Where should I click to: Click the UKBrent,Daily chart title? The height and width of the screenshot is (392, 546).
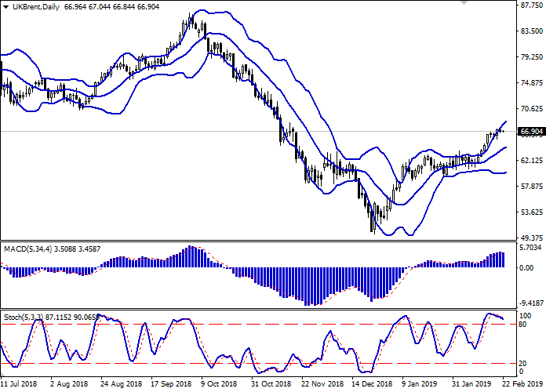32,5
